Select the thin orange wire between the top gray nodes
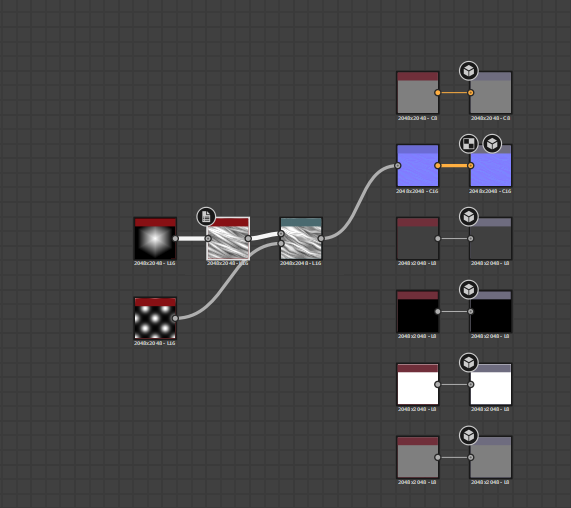 (454, 92)
